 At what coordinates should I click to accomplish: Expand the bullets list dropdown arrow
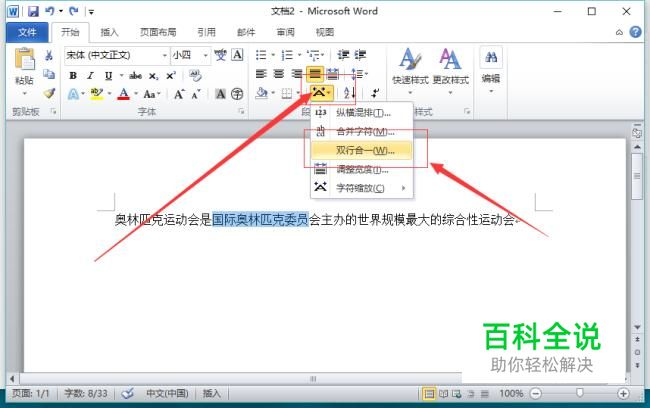click(273, 55)
